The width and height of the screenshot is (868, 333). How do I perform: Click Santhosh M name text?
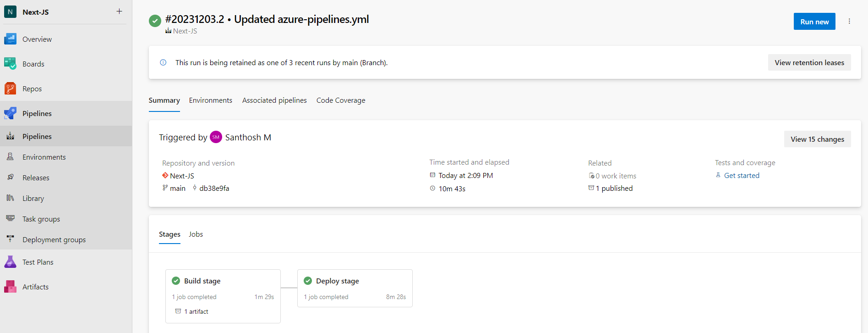click(x=248, y=137)
